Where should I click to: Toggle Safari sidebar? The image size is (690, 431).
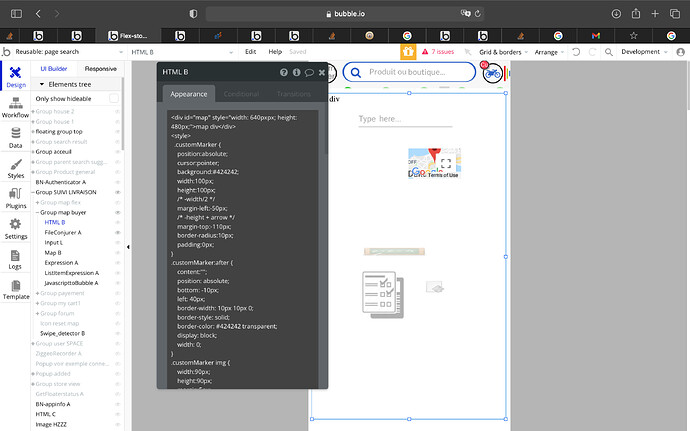[x=16, y=14]
